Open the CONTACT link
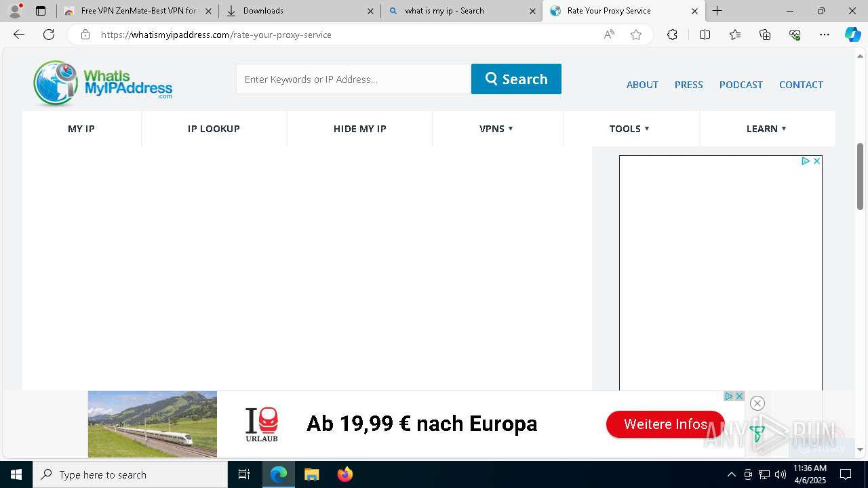This screenshot has width=868, height=488. (x=801, y=85)
